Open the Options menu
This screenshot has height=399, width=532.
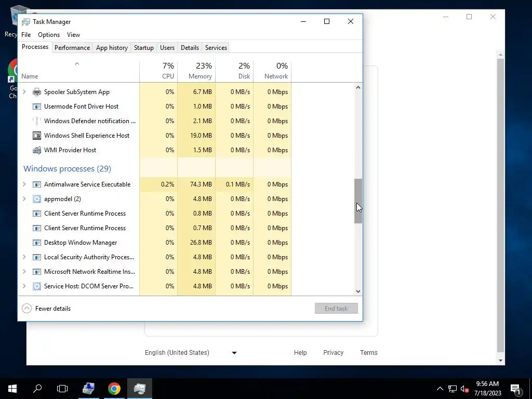click(x=48, y=35)
